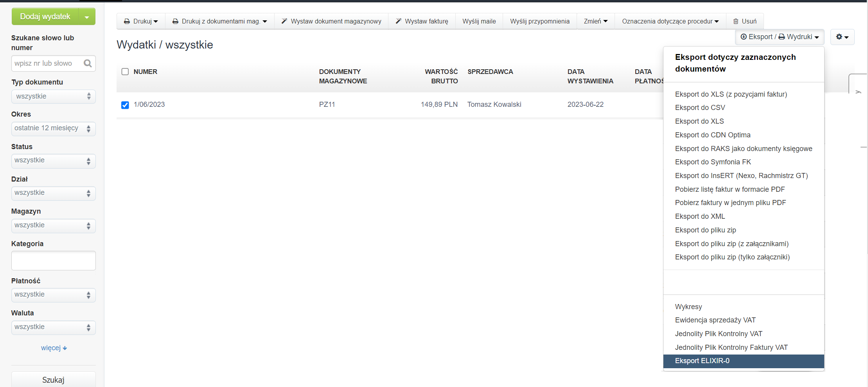
Task: Open the Typ dokumentu dropdown
Action: click(54, 96)
